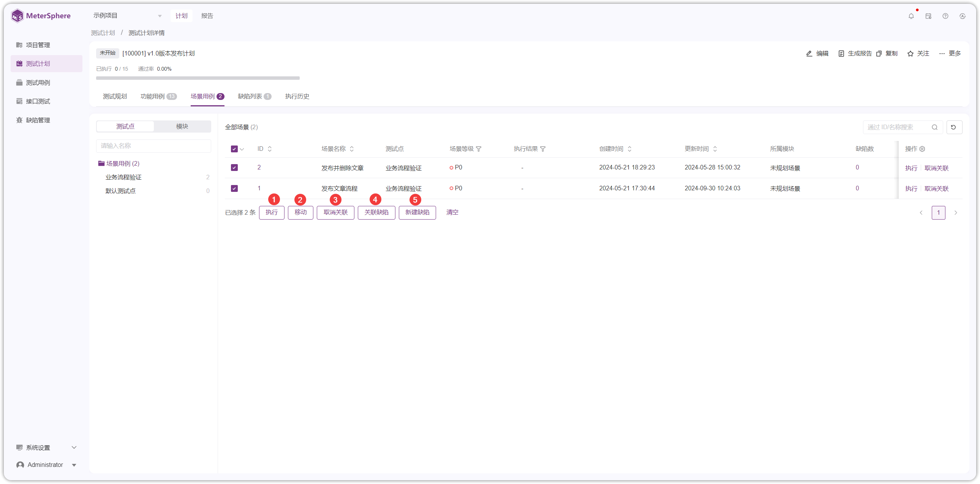This screenshot has width=980, height=484.
Task: Open the 执行历史 tab
Action: coord(297,96)
